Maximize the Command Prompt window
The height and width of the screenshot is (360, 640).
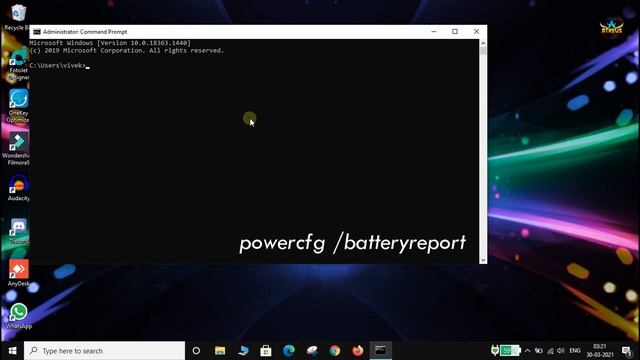tap(455, 31)
